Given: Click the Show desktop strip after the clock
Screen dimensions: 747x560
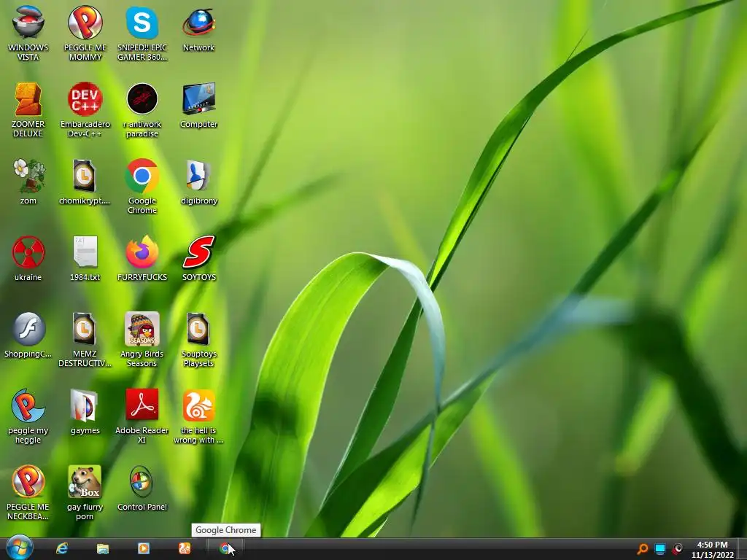Looking at the screenshot, I should tap(741, 549).
